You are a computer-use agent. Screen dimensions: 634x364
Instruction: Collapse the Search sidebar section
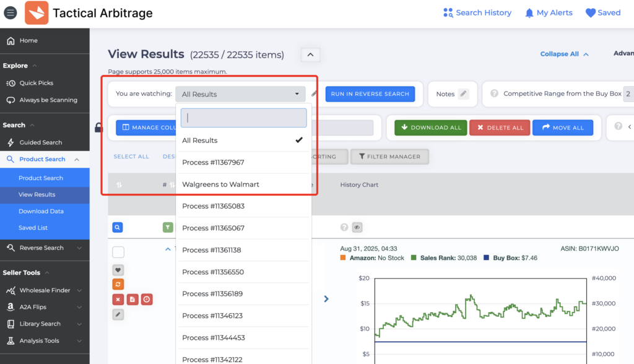(32, 126)
